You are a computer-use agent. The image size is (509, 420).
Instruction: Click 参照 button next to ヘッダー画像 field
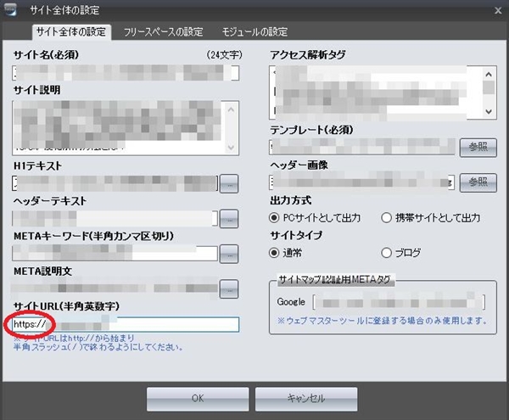pos(478,182)
